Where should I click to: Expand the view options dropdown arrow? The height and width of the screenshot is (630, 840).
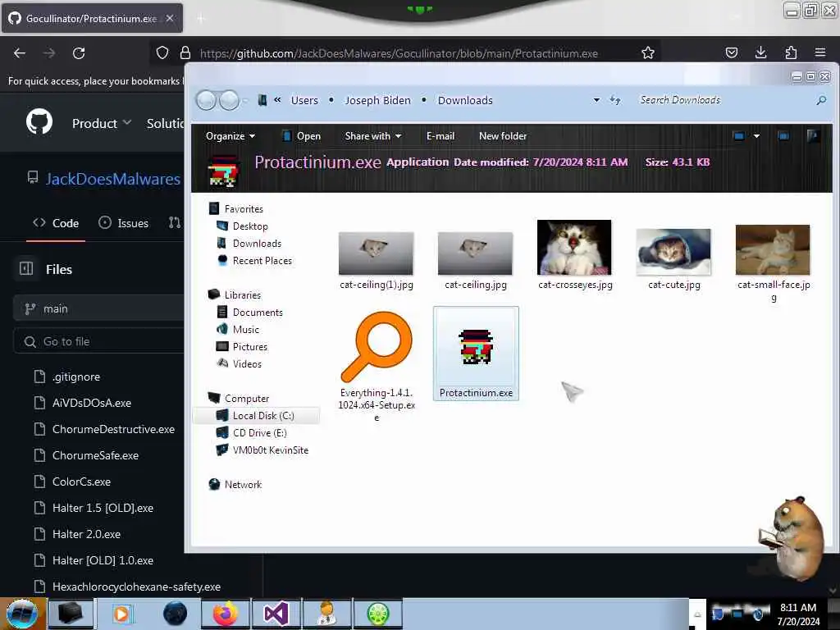click(756, 136)
